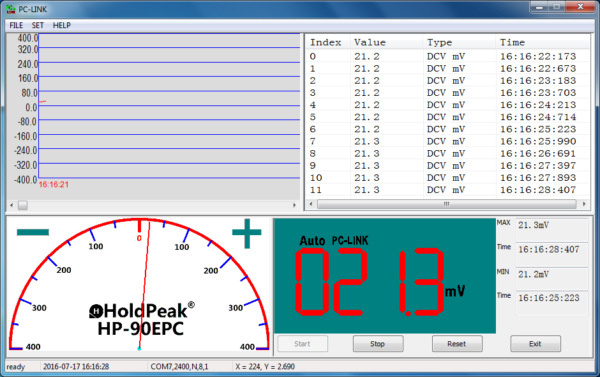Click the red 16:16:21 graph timestamp
This screenshot has height=377, width=600.
pyautogui.click(x=54, y=184)
